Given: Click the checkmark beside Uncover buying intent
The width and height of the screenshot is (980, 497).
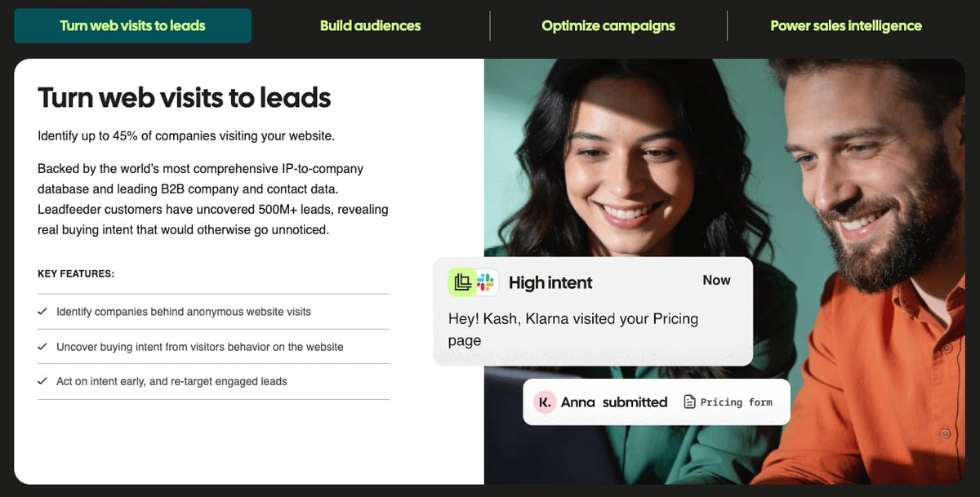Looking at the screenshot, I should pyautogui.click(x=42, y=347).
